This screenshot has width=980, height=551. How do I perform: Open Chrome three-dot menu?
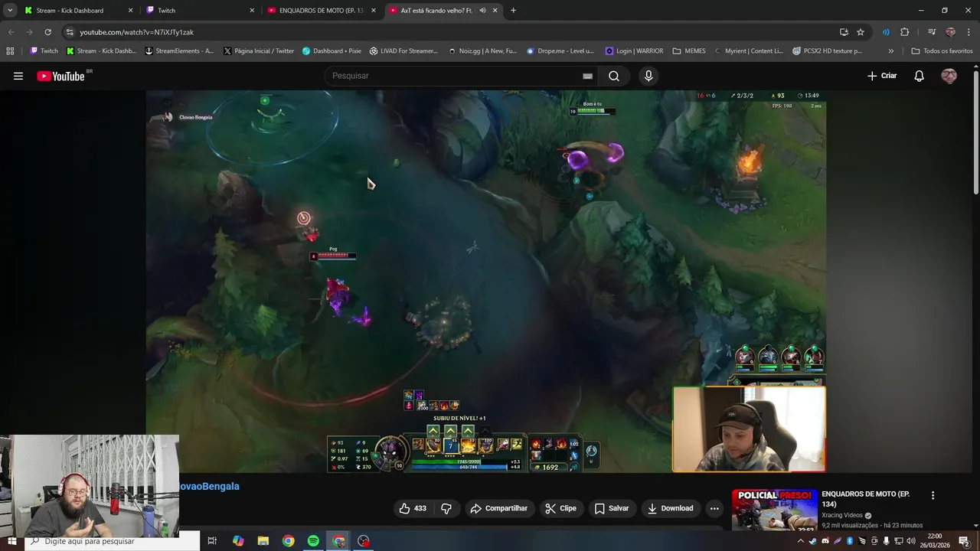click(x=969, y=32)
